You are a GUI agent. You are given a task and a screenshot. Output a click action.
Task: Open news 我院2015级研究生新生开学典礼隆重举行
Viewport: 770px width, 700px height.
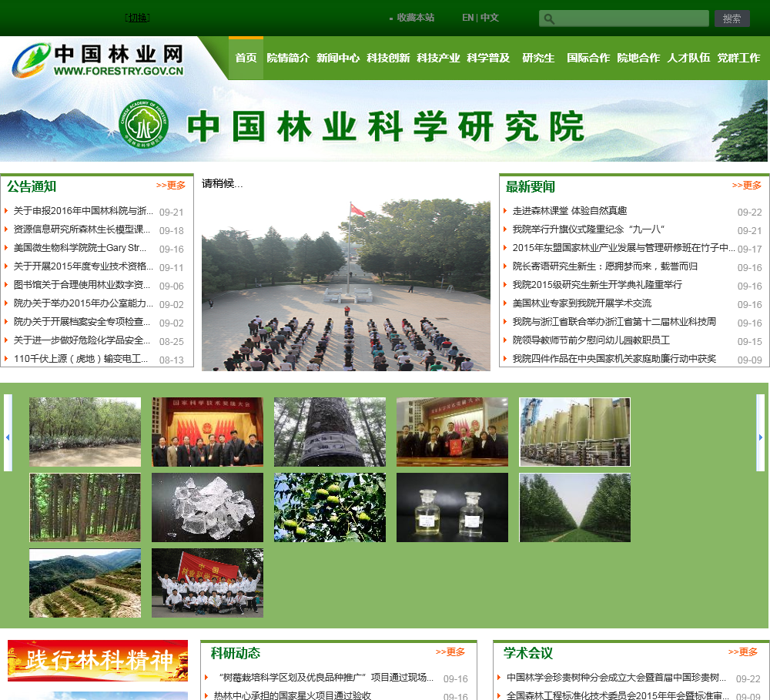tap(598, 285)
